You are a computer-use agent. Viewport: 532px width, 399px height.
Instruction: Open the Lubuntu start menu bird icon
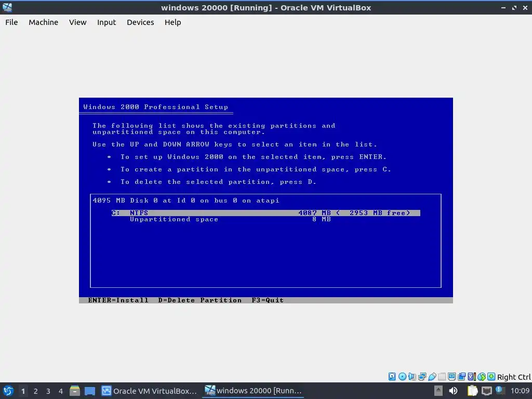click(8, 391)
